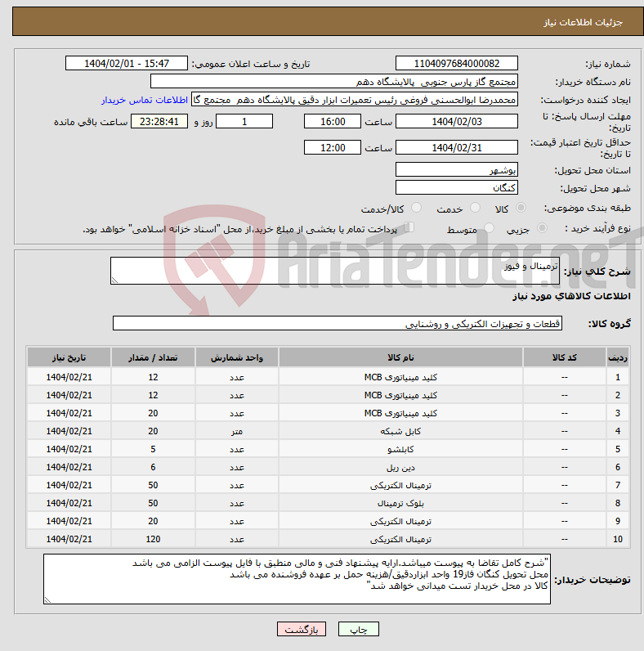Click the validity time field 12:00

click(333, 147)
